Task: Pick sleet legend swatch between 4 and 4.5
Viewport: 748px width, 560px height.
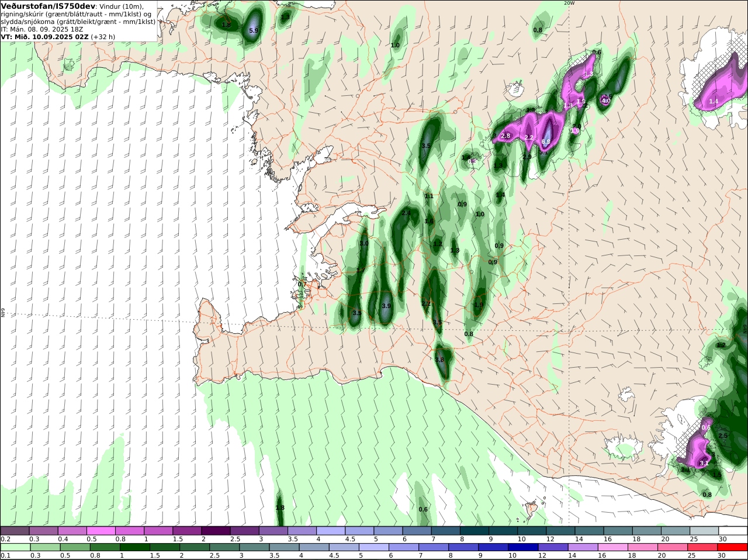Action: (x=331, y=531)
